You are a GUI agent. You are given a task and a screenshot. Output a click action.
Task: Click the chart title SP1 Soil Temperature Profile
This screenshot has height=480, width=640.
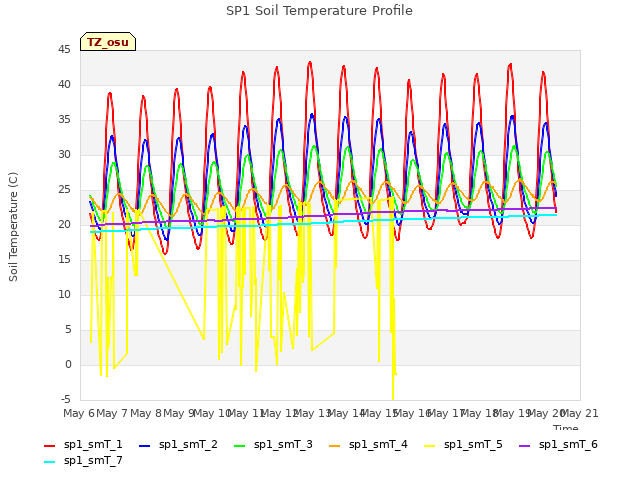tap(319, 11)
